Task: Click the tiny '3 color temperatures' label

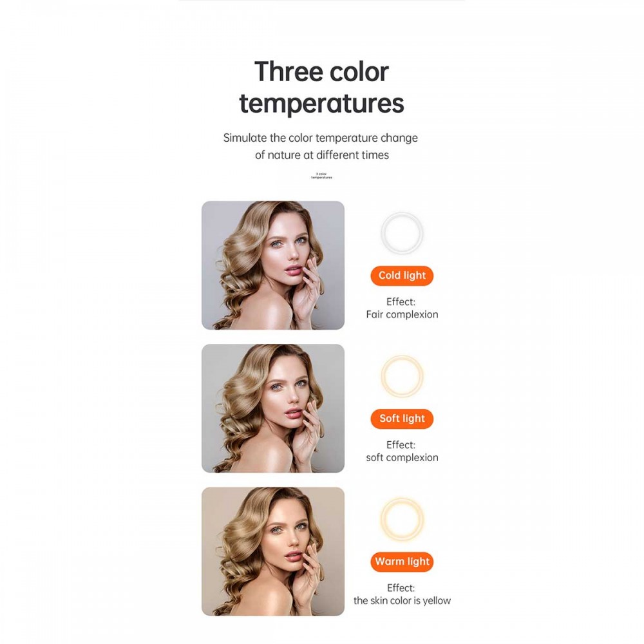Action: point(321,176)
